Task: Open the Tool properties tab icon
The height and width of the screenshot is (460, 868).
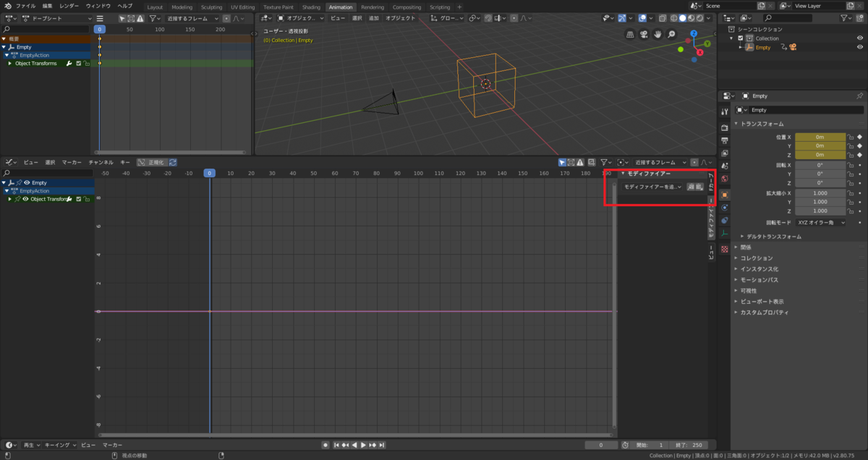Action: [725, 111]
